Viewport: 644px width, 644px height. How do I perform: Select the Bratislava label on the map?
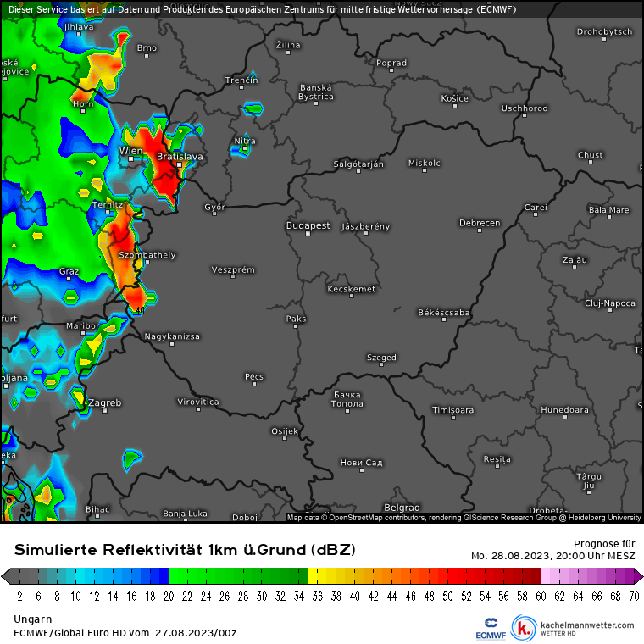click(180, 157)
